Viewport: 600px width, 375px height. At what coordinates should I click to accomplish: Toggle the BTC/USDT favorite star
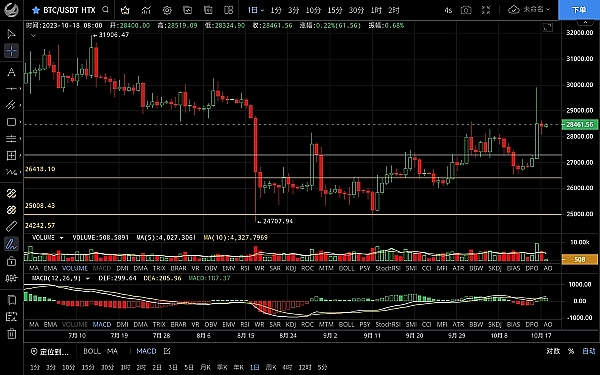(36, 10)
